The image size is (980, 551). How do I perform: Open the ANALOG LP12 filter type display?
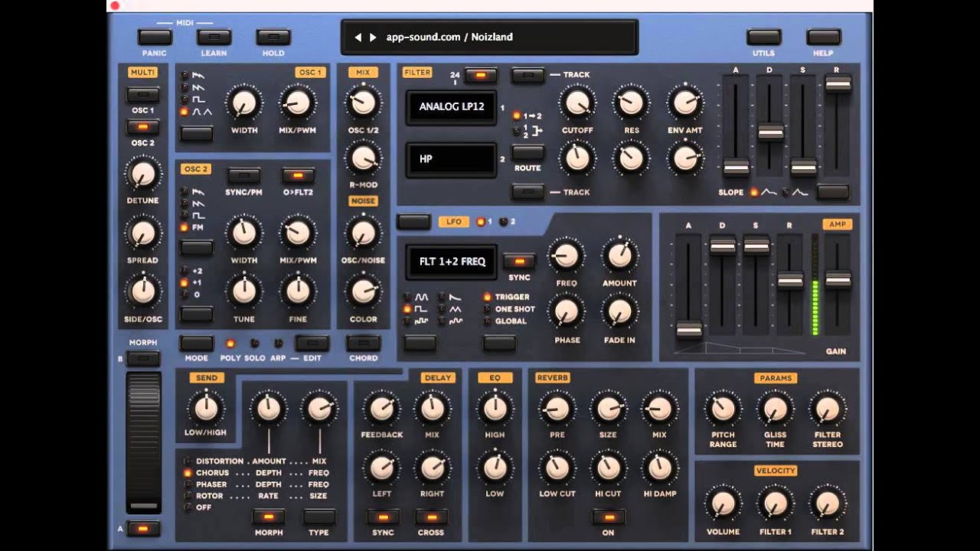pos(451,107)
